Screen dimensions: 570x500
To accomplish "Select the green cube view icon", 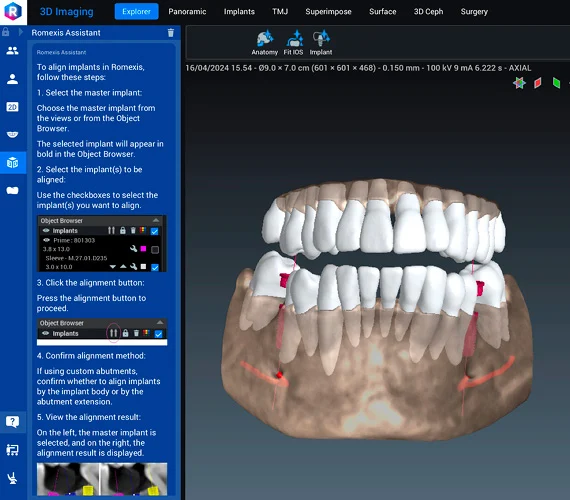I will coord(556,83).
